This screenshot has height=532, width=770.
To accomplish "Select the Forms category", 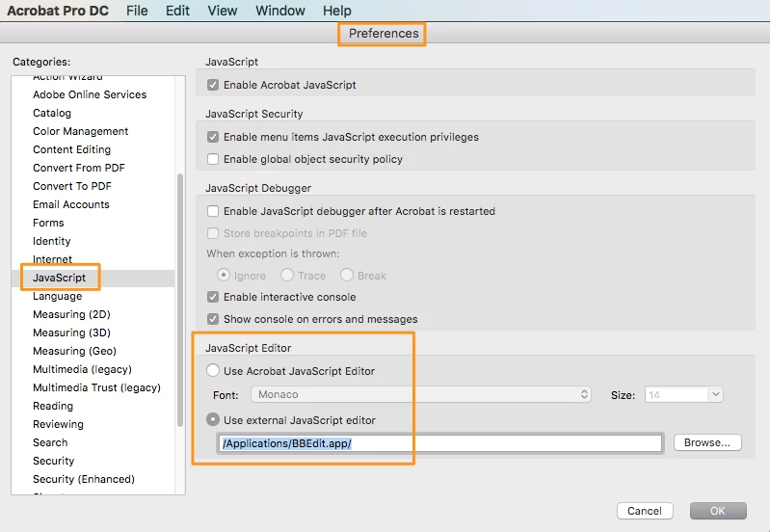I will pos(48,223).
